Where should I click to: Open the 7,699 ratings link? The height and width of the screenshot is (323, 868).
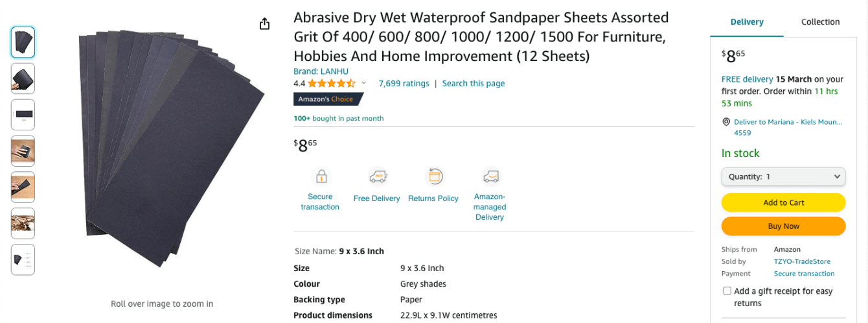point(404,84)
